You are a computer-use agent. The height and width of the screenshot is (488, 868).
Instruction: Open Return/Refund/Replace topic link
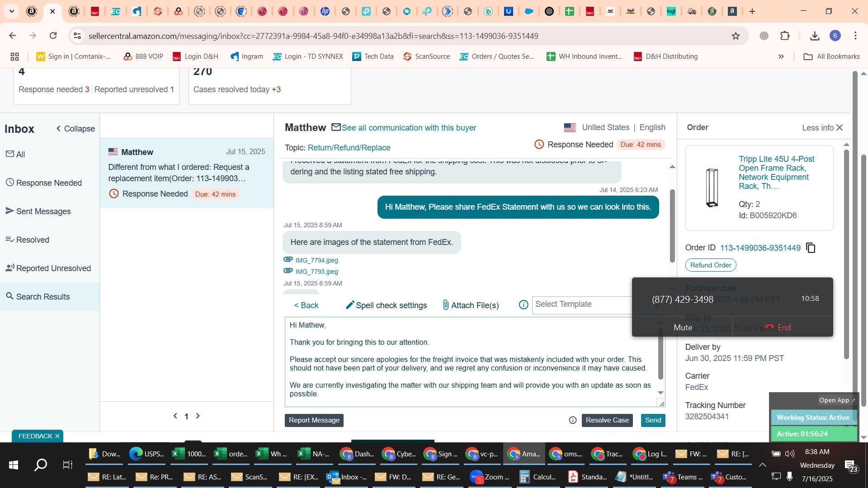[349, 148]
